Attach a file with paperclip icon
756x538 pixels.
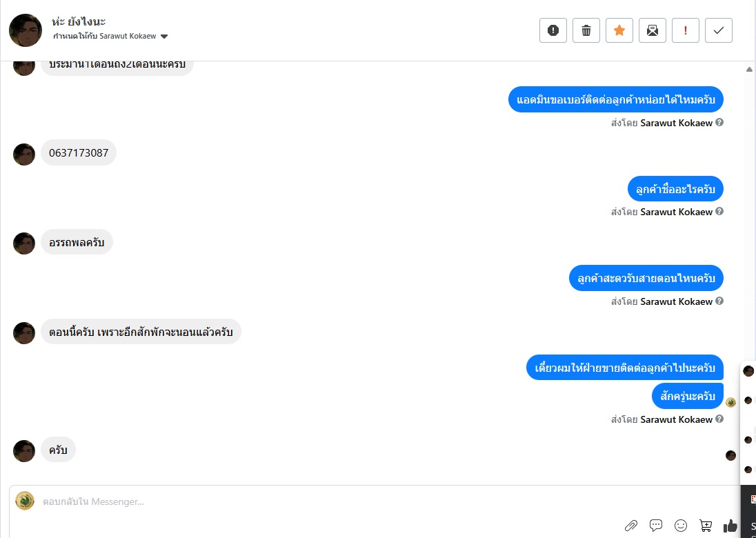(x=631, y=526)
